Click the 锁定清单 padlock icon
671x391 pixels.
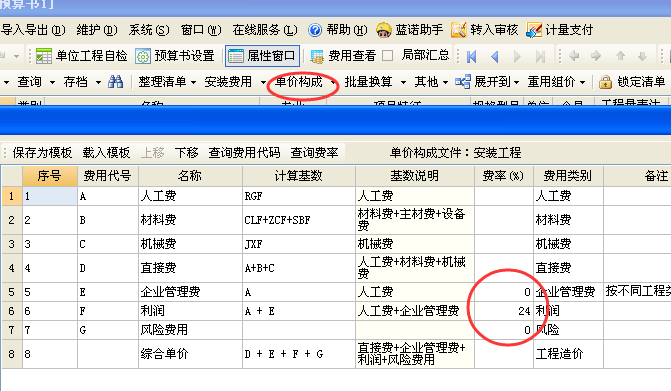point(605,81)
